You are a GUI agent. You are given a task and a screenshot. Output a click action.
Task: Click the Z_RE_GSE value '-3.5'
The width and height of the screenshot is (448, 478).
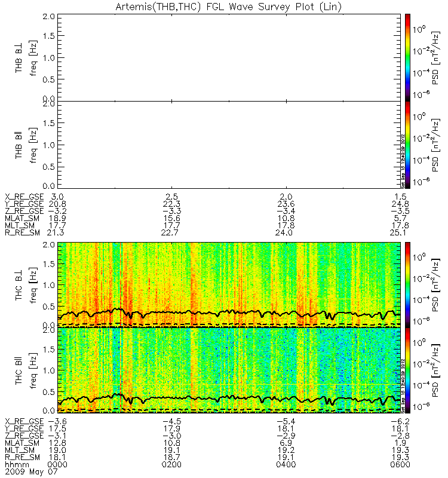pos(400,211)
